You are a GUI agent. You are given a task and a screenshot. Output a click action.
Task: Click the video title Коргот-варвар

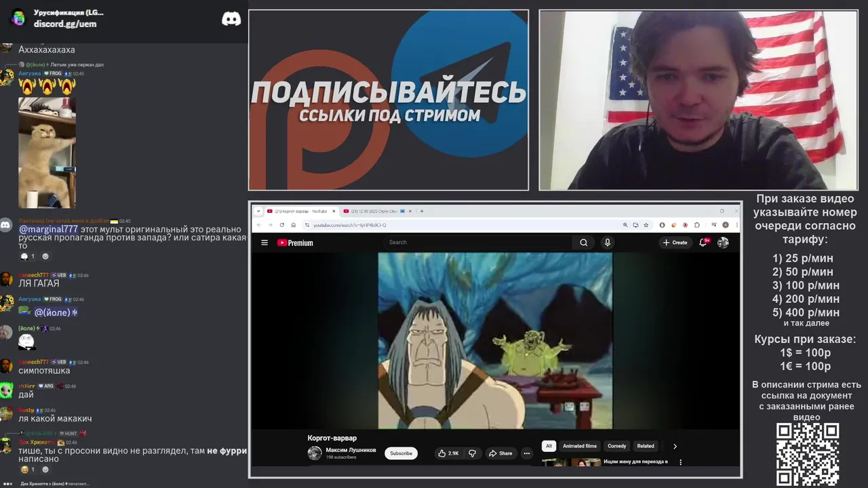tap(332, 438)
